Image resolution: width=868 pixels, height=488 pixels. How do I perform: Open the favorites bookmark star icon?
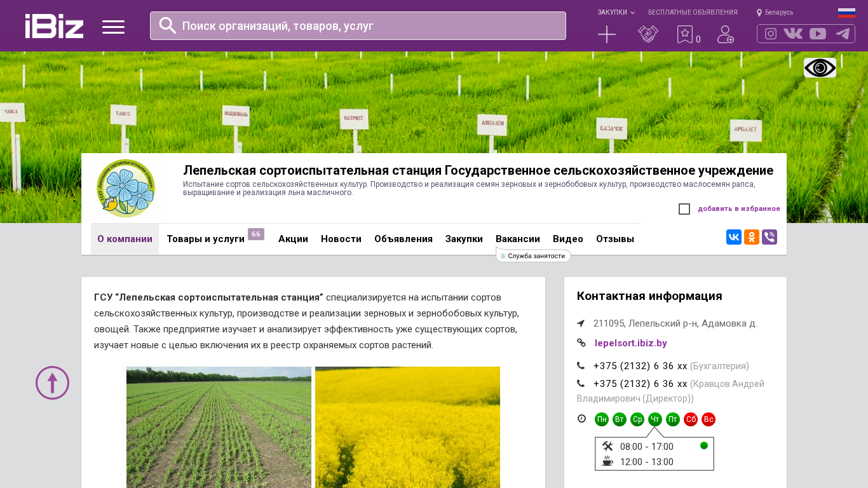click(x=684, y=34)
